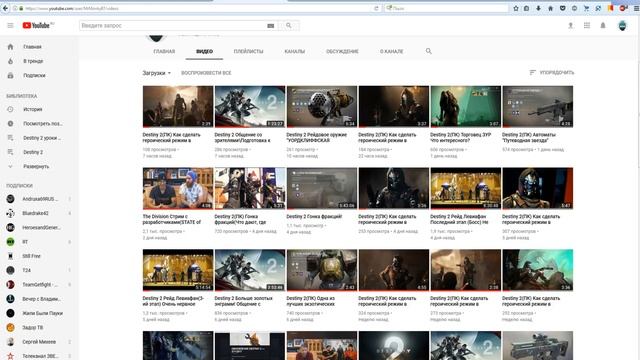
Task: Open Destiny 2 Общение со зрителями thumbnail
Action: 250,107
